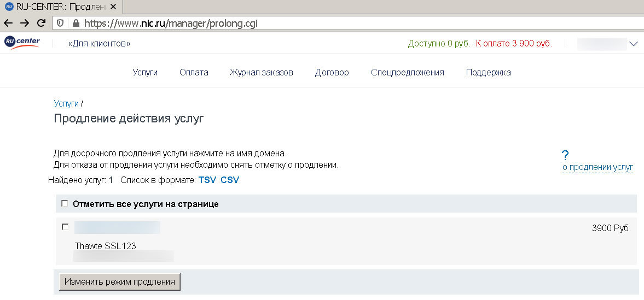Click the blue question mark help icon
644x300 pixels.
566,155
